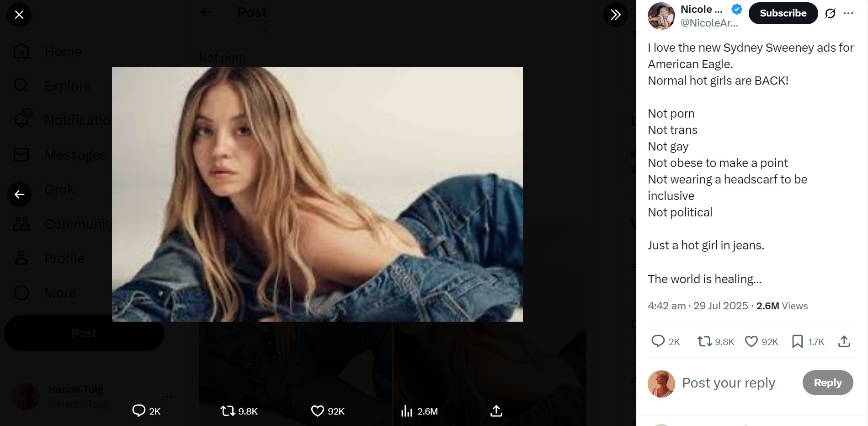
Task: Click share icon below the photo
Action: point(496,411)
